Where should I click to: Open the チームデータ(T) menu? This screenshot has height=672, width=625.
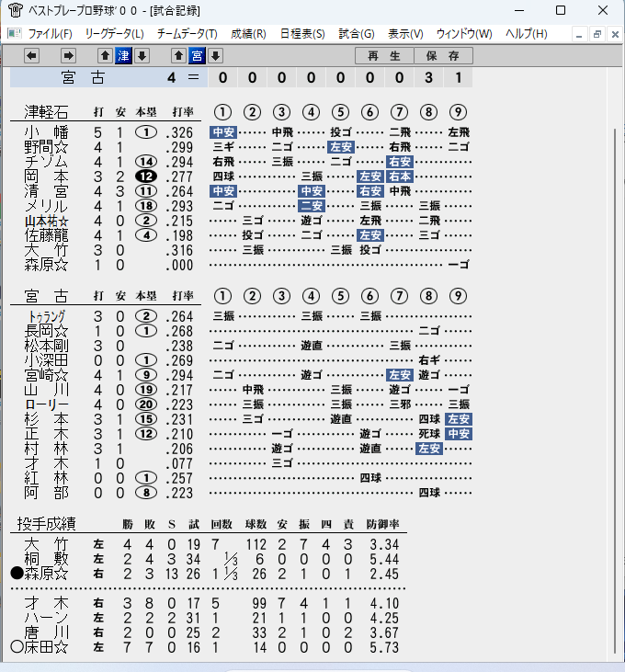[187, 33]
